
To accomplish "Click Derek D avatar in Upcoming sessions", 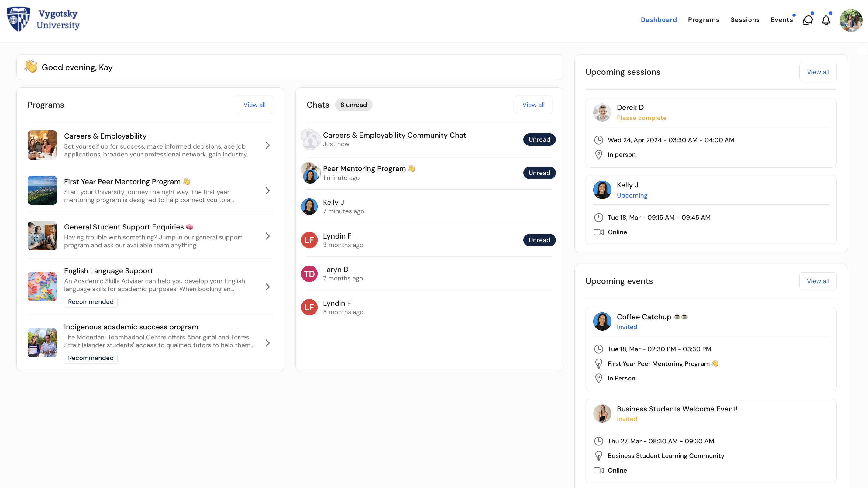I will (x=602, y=112).
